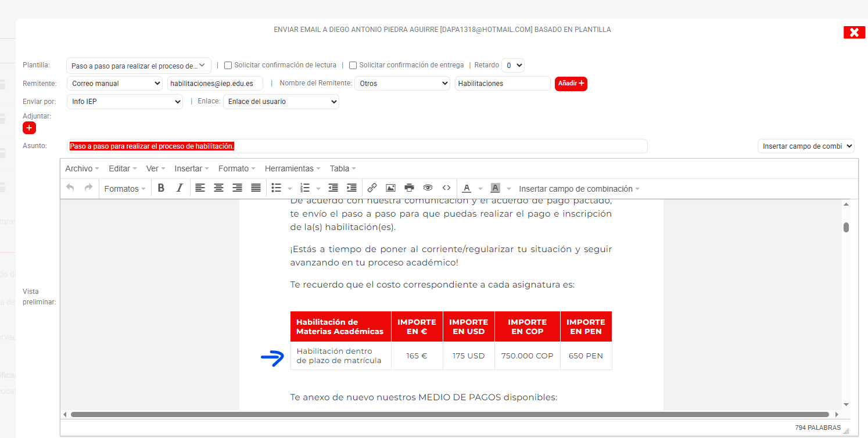Click the Añadir button
The image size is (868, 438).
(571, 84)
